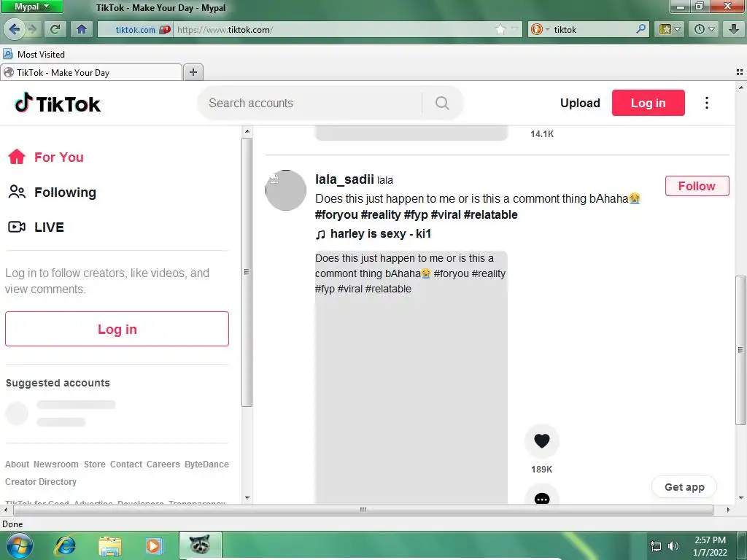This screenshot has height=560, width=747.
Task: Click the browser forward arrow button
Action: (32, 29)
